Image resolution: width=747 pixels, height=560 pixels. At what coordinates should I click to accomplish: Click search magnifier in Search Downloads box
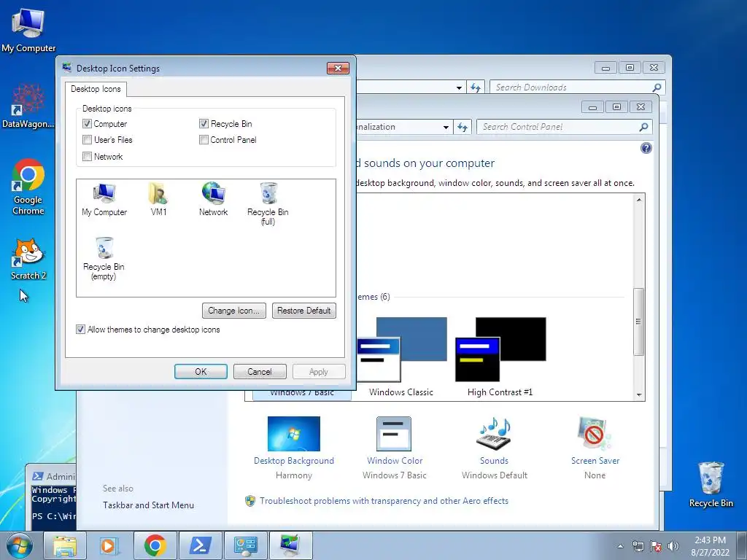tap(657, 87)
